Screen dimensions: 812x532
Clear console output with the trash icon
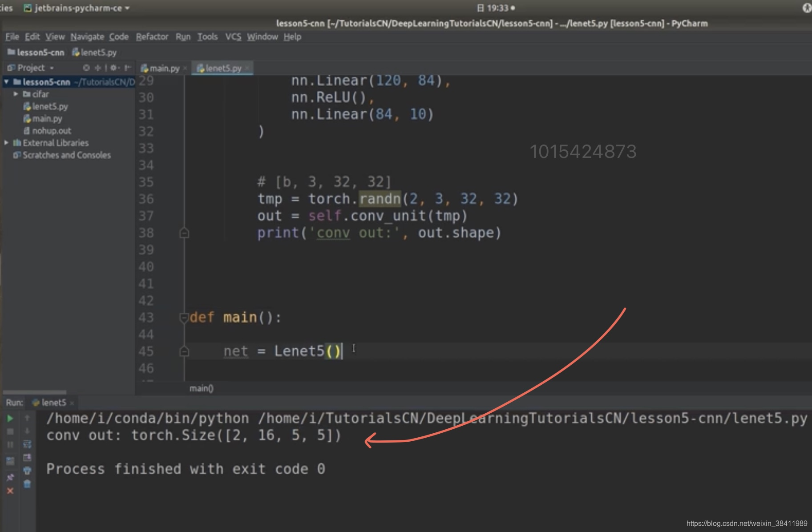(x=27, y=484)
